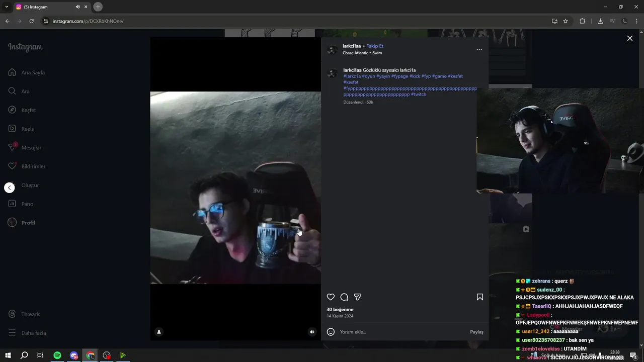Mute or unmute the video sound
This screenshot has width=644, height=362.
[312, 332]
